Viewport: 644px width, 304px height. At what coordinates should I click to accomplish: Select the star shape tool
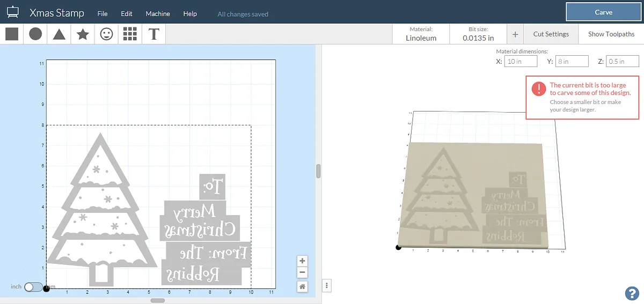point(83,34)
